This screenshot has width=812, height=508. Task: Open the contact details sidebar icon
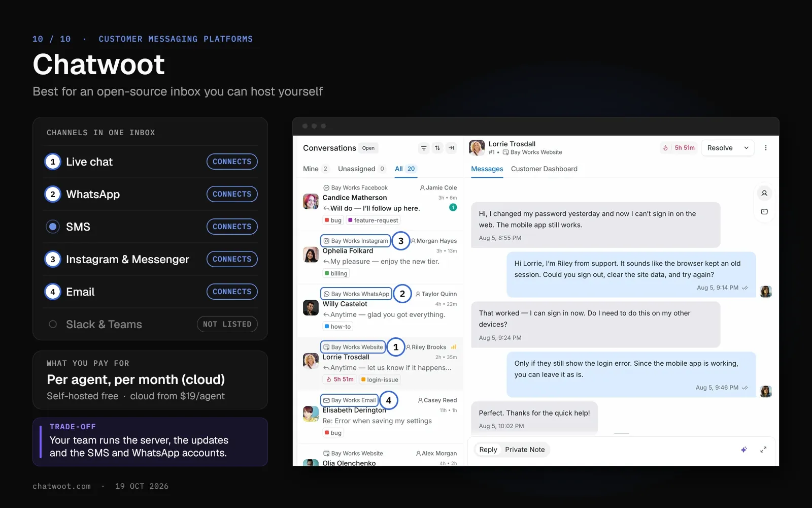[x=764, y=194]
